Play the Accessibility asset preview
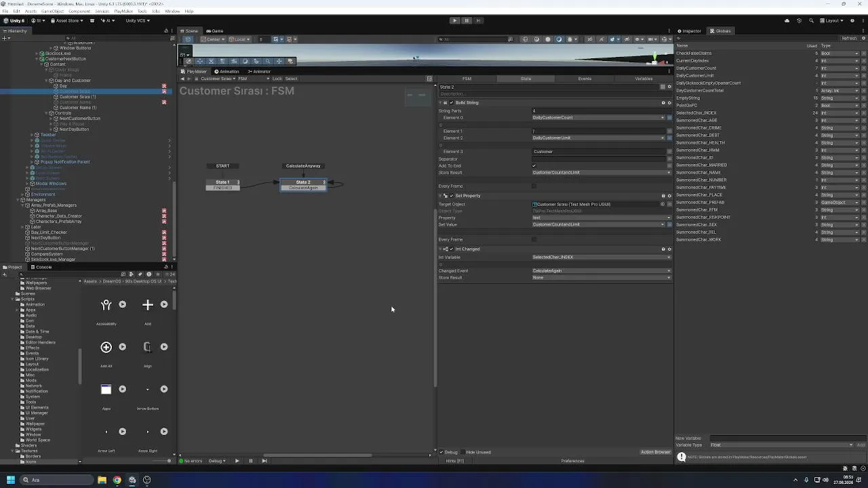Viewport: 868px width, 488px height. point(122,305)
